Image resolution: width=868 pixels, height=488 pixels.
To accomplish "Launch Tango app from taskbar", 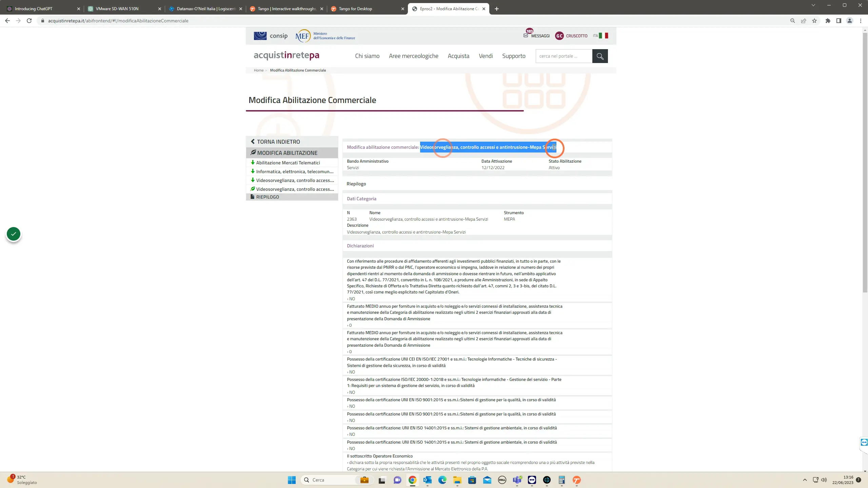I will point(577,480).
